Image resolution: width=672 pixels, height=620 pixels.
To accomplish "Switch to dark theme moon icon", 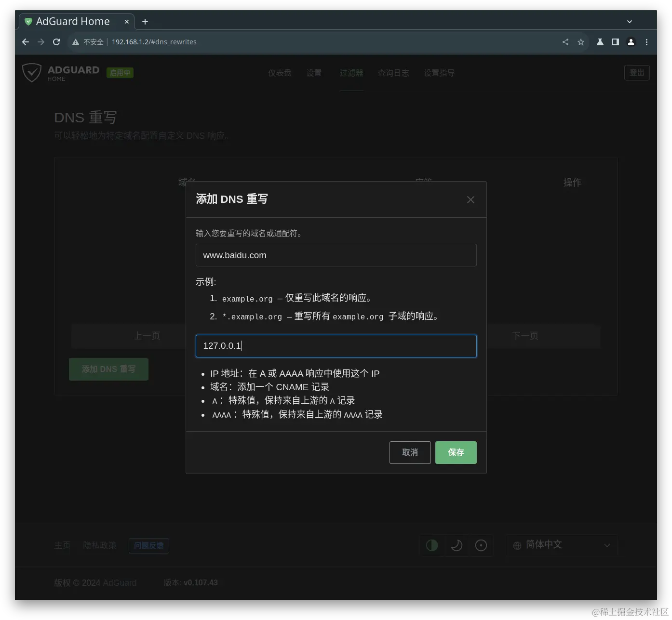I will click(x=457, y=545).
